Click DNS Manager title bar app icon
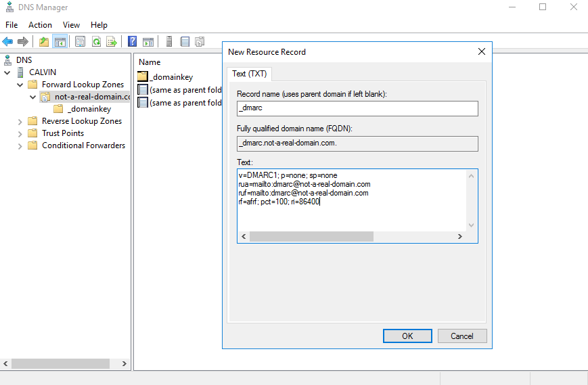The image size is (588, 385). [9, 7]
